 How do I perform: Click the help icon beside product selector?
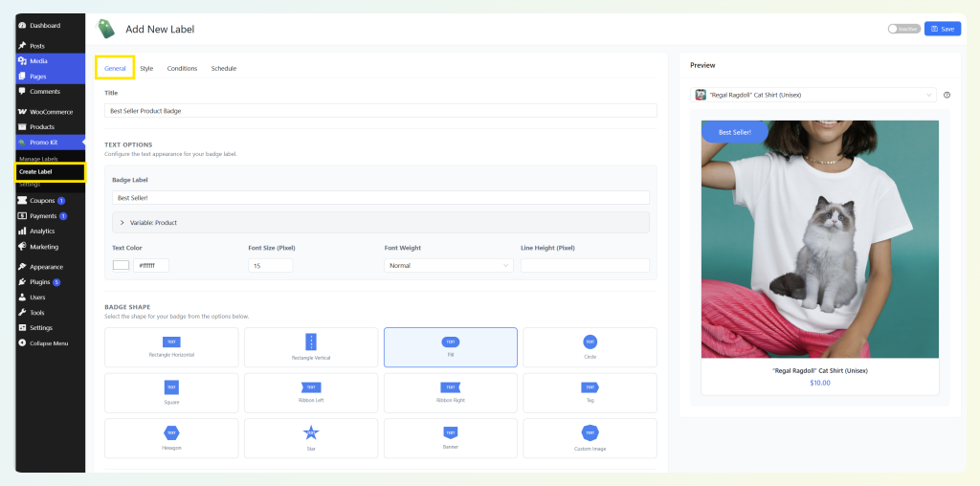click(x=947, y=95)
